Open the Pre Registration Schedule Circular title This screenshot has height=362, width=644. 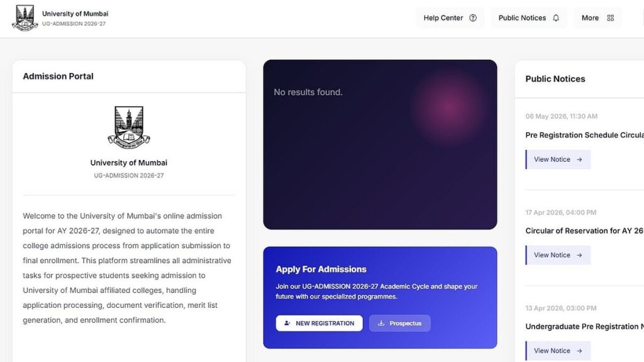584,135
